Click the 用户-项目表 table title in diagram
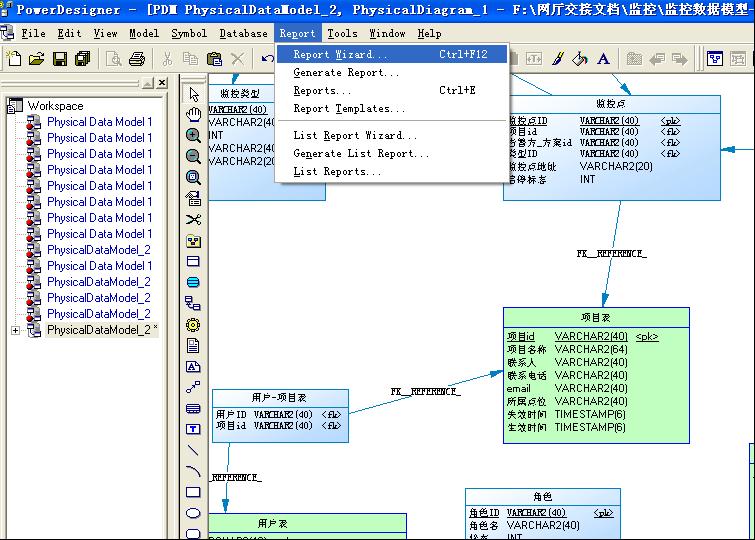755x540 pixels. [279, 398]
